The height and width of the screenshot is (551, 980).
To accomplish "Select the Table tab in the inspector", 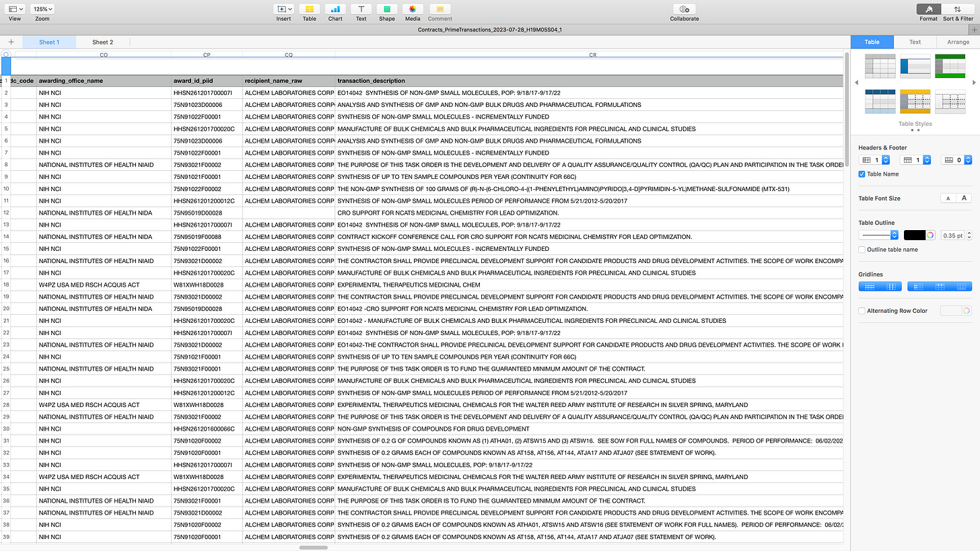I will tap(872, 42).
